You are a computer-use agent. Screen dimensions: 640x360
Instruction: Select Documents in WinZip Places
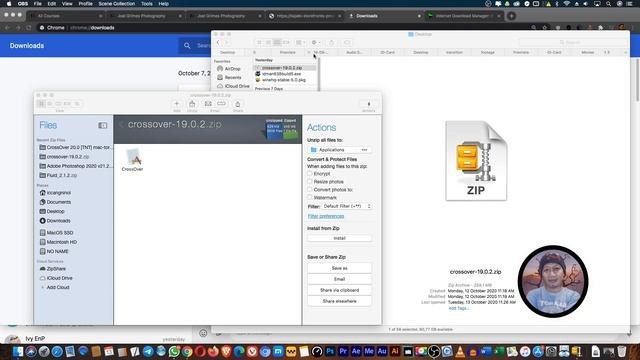(x=55, y=202)
